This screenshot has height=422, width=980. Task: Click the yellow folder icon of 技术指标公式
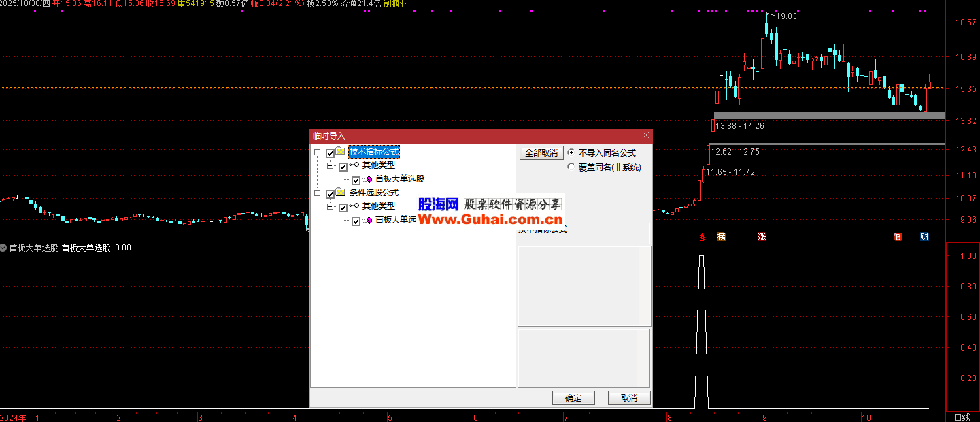click(341, 152)
